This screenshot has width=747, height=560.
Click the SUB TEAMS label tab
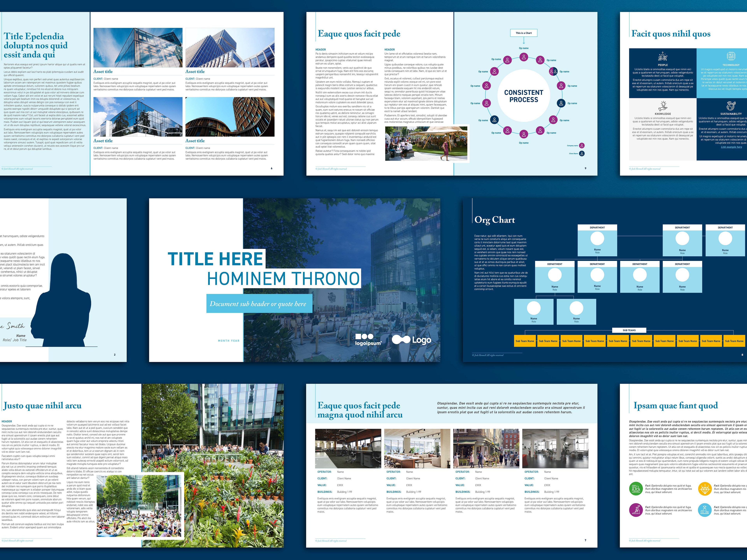click(629, 330)
